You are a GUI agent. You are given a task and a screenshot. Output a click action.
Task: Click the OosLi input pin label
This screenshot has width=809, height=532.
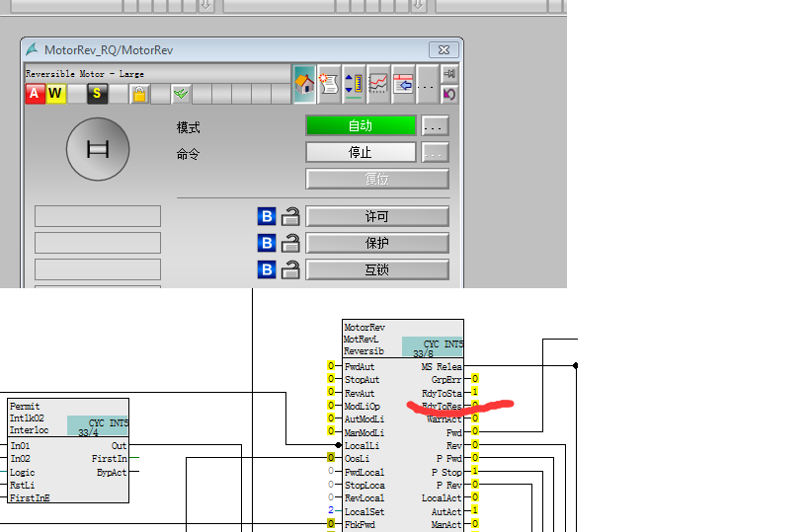click(357, 458)
